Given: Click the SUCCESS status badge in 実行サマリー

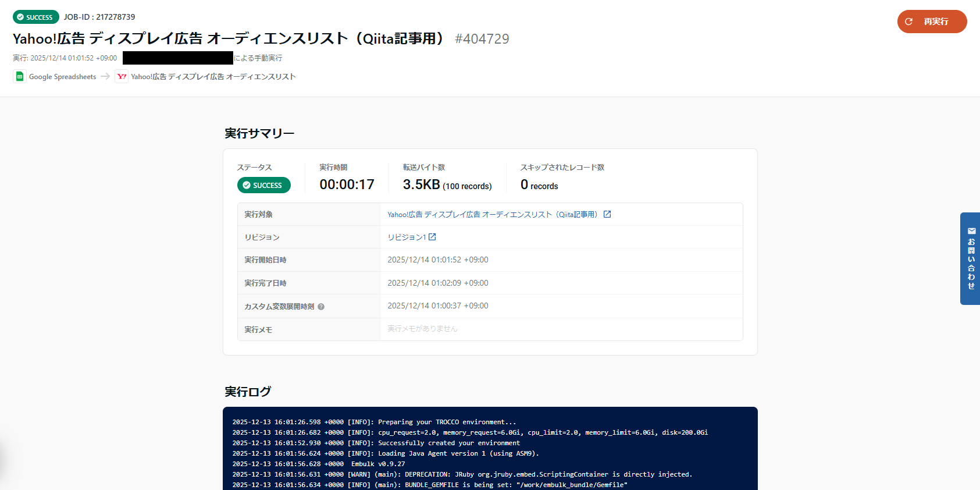Looking at the screenshot, I should 264,185.
